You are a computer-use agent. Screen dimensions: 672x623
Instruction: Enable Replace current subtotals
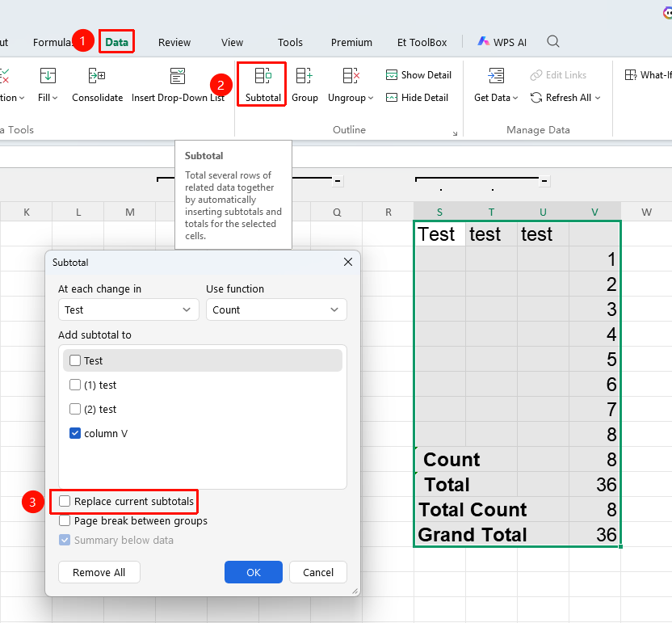(65, 501)
